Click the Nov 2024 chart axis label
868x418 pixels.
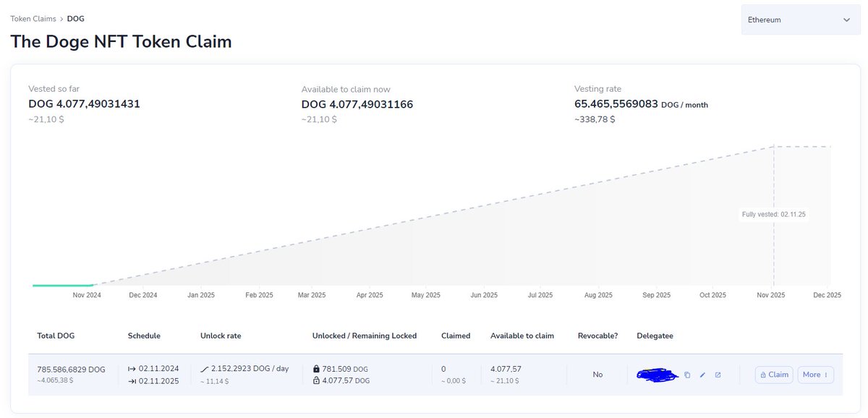[x=88, y=295]
